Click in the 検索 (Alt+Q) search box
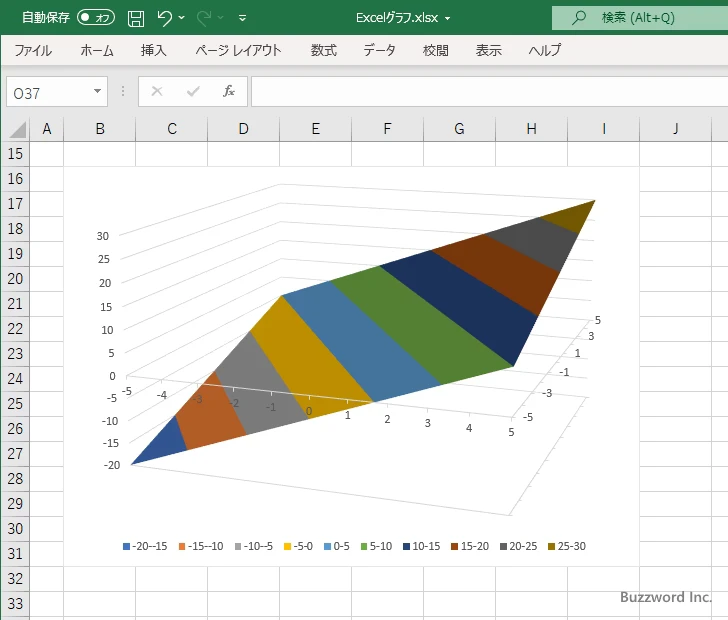This screenshot has width=728, height=620. pyautogui.click(x=640, y=18)
